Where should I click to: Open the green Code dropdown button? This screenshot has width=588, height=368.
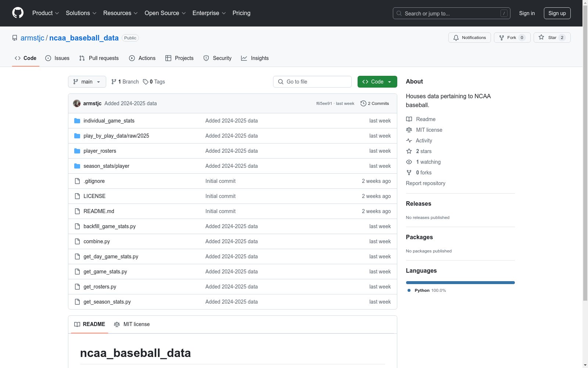click(377, 82)
